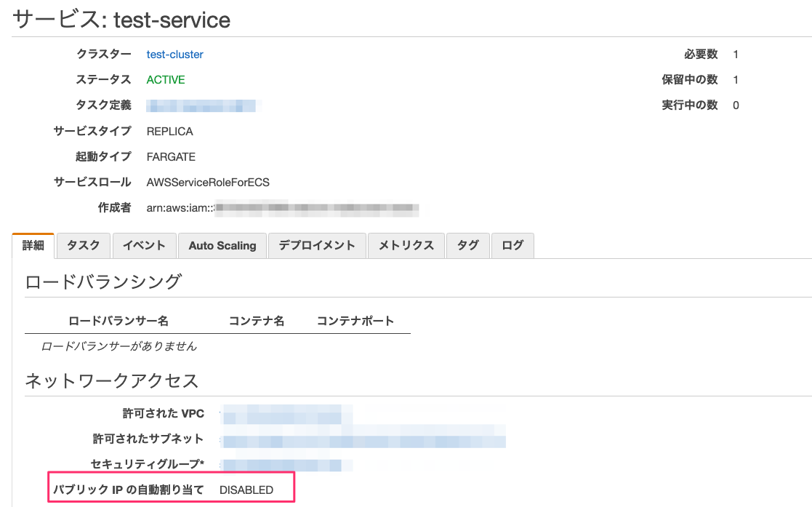
Task: View the メトリクス tab
Action: [x=406, y=246]
